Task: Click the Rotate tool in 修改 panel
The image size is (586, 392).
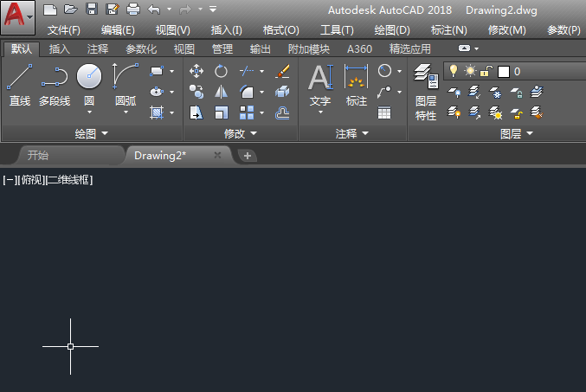Action: [221, 71]
